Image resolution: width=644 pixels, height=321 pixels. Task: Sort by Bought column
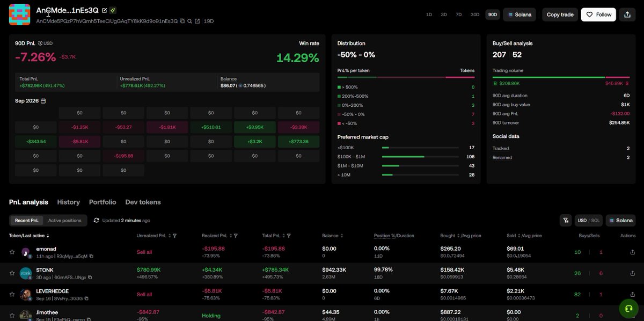pos(458,236)
